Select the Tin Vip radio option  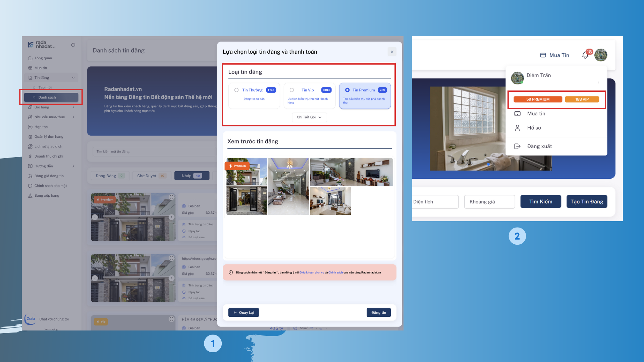click(x=292, y=90)
